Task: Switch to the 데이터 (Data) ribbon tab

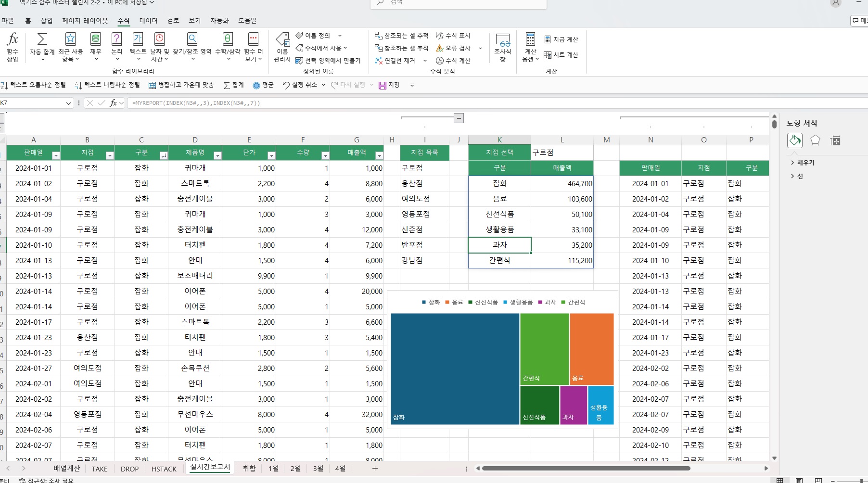Action: [x=148, y=21]
